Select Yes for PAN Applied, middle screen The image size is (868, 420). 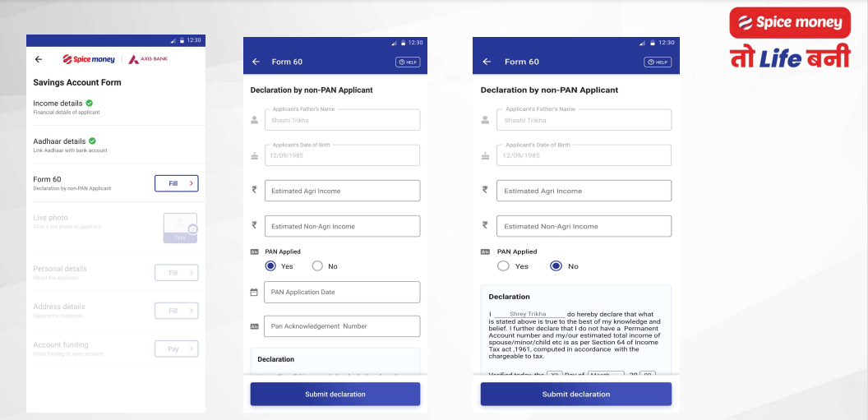pos(270,266)
